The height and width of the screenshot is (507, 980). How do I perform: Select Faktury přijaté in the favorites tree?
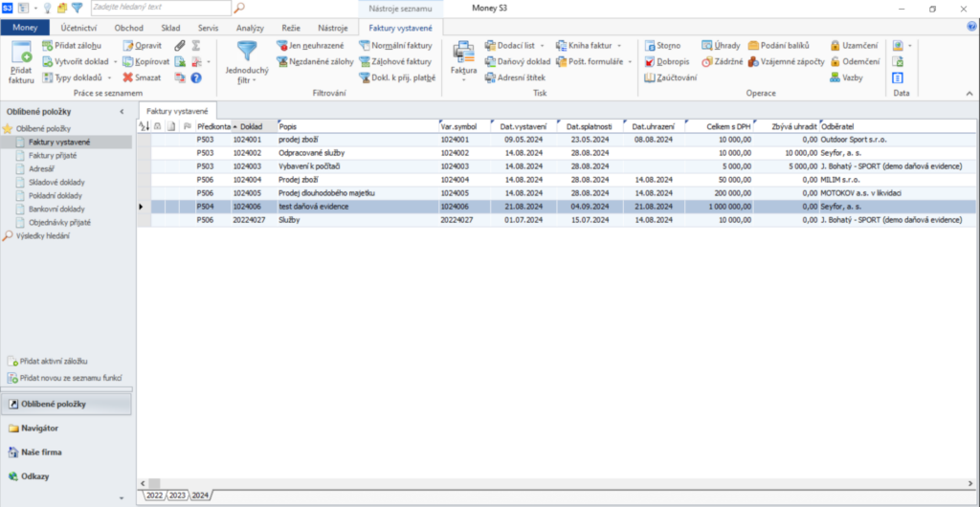coord(54,154)
